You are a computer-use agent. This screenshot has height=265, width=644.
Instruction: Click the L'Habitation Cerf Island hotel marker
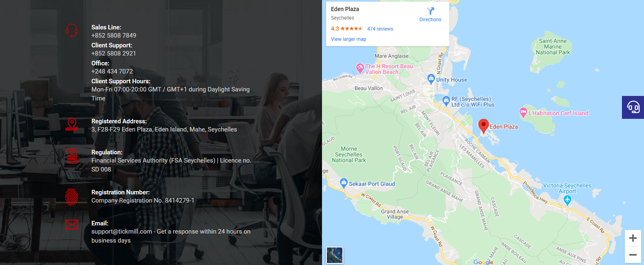[x=523, y=112]
